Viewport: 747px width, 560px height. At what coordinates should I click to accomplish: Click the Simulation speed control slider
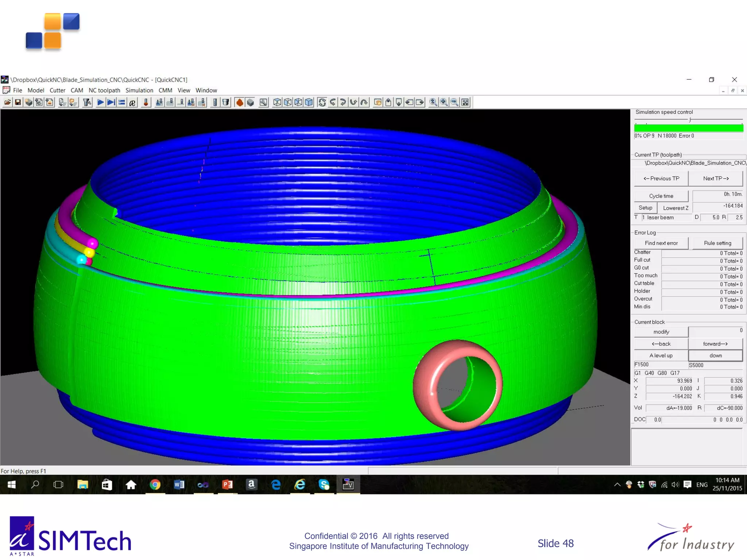690,120
